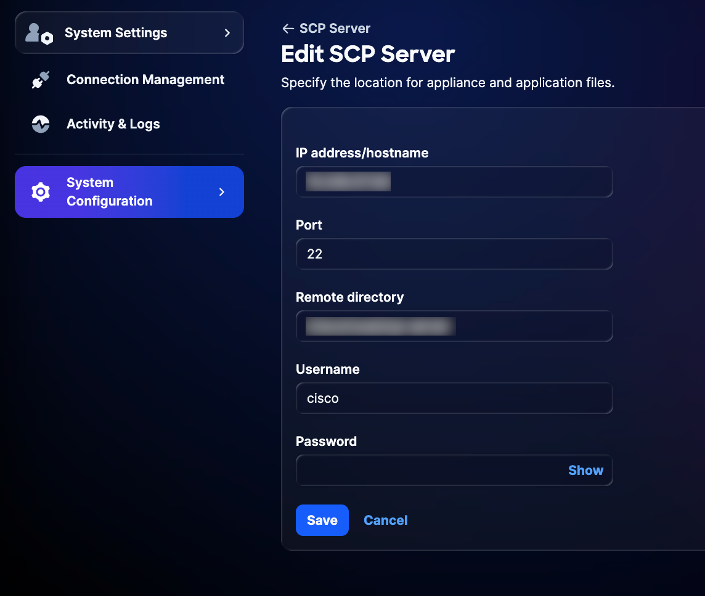Cancel editing the SCP server

tap(385, 520)
